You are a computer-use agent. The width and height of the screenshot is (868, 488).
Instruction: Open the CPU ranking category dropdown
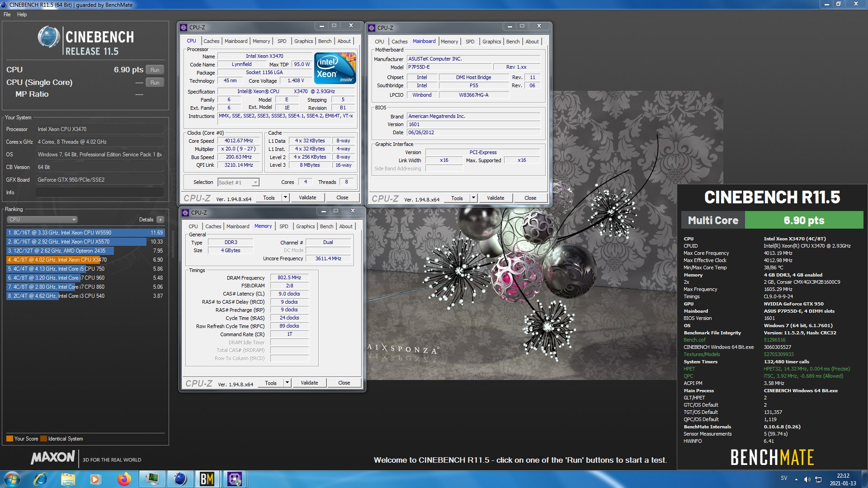point(42,220)
